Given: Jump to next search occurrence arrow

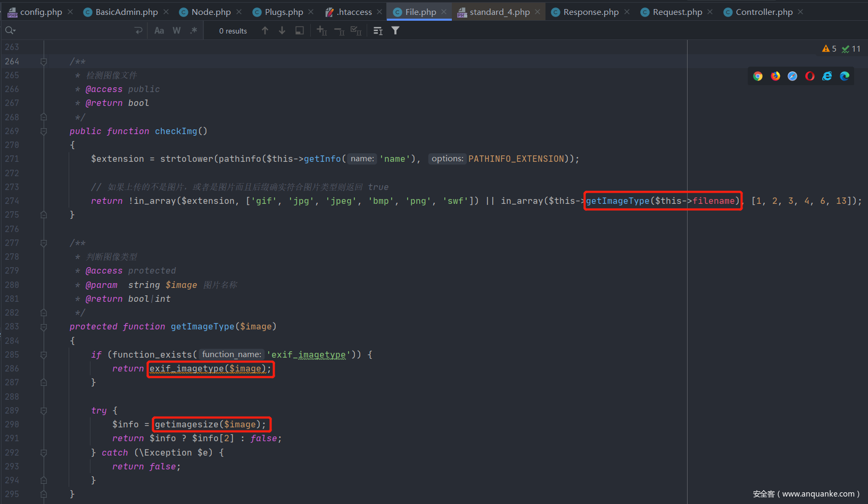Looking at the screenshot, I should point(282,31).
